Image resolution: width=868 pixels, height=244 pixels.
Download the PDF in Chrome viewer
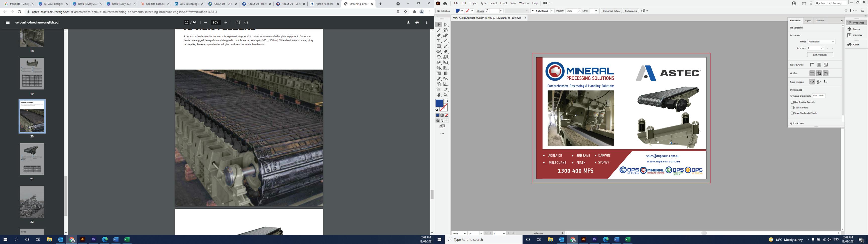(408, 22)
